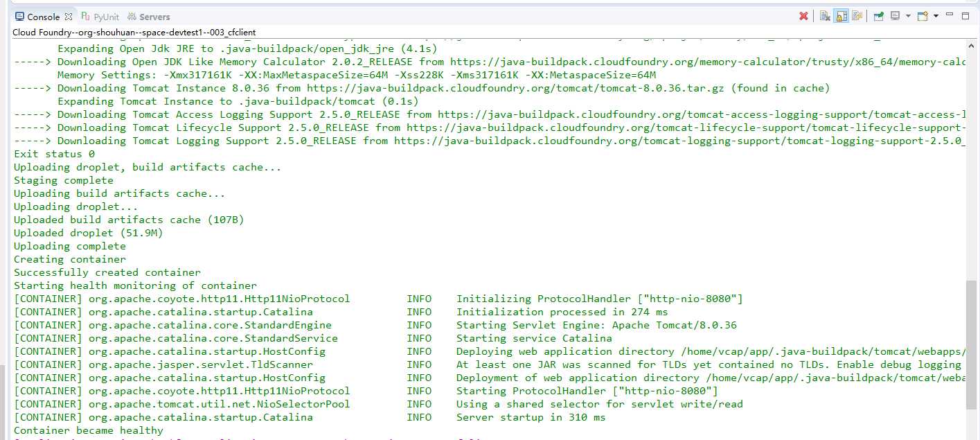Click the console title 'Cloud Foundry--org-shouhuan--space-devtest1--003_cfclient'
Image resolution: width=980 pixels, height=440 pixels.
[x=134, y=32]
